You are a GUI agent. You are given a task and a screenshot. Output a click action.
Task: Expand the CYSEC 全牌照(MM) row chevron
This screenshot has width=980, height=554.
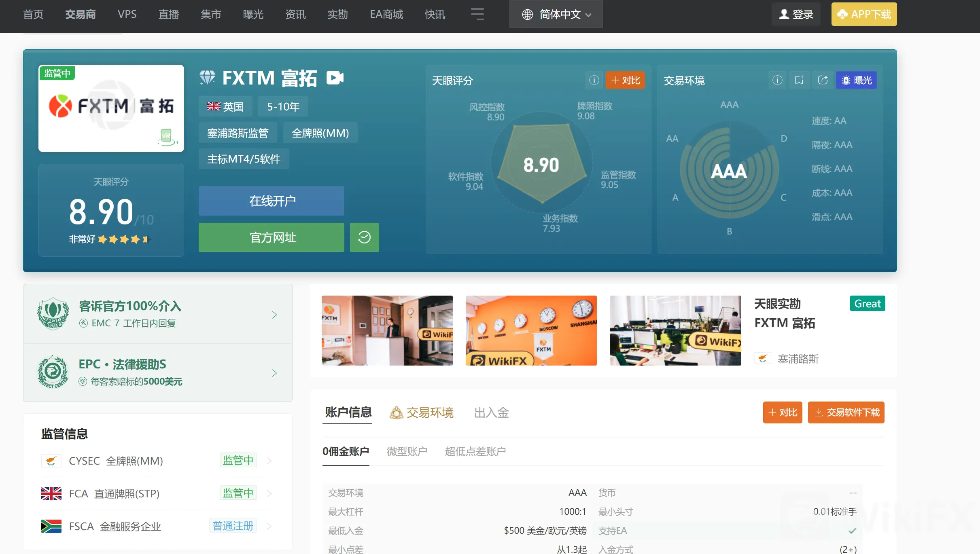[269, 461]
